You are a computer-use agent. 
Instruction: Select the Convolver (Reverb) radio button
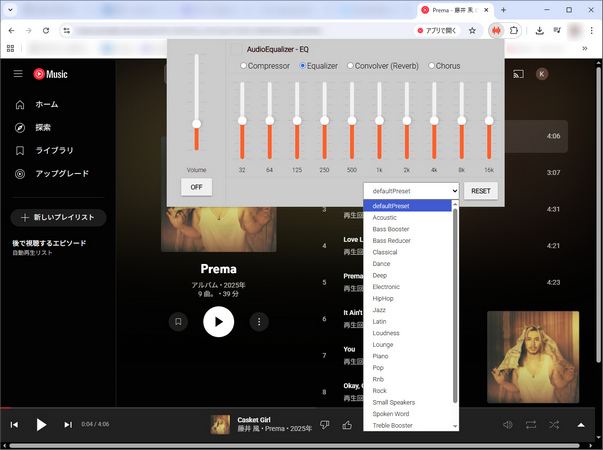[x=350, y=66]
